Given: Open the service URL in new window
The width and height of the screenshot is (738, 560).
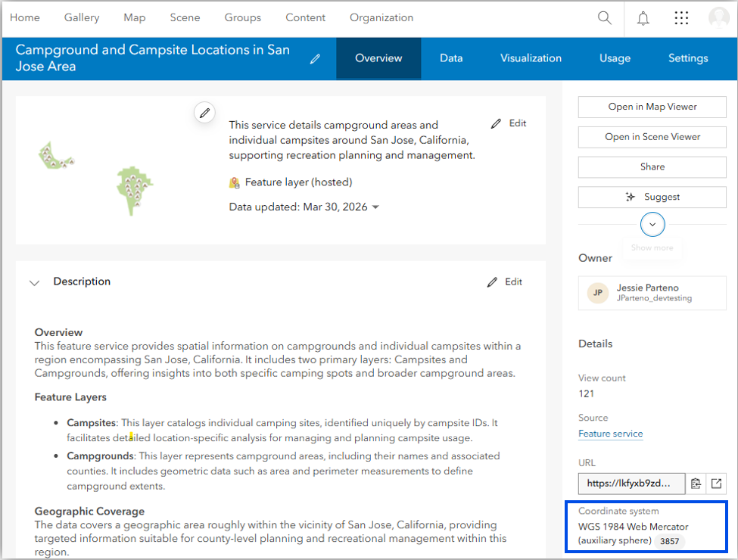Looking at the screenshot, I should 716,484.
